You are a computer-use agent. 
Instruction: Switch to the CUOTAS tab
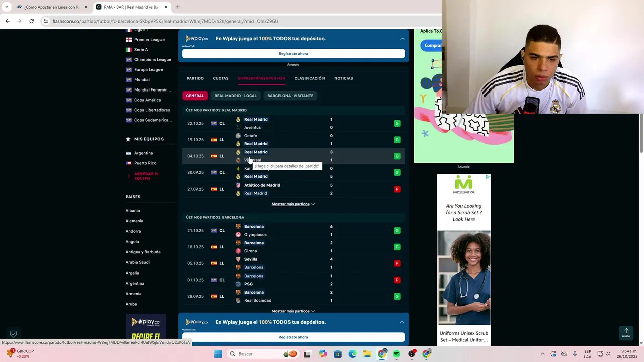pyautogui.click(x=221, y=78)
